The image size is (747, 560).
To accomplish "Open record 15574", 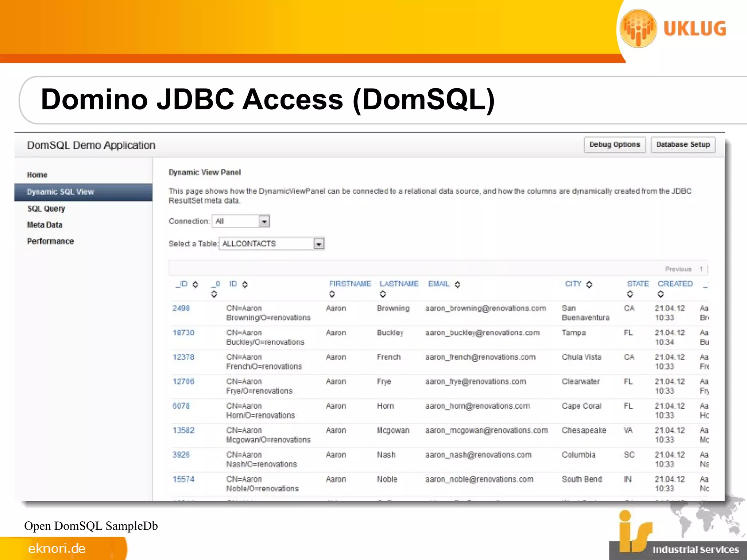I will [183, 479].
